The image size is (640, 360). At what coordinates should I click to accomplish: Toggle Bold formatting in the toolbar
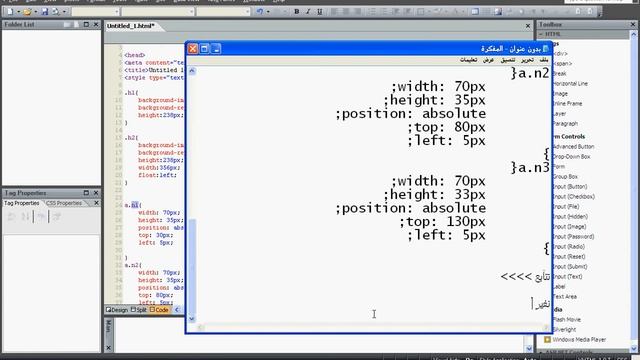[297, 11]
